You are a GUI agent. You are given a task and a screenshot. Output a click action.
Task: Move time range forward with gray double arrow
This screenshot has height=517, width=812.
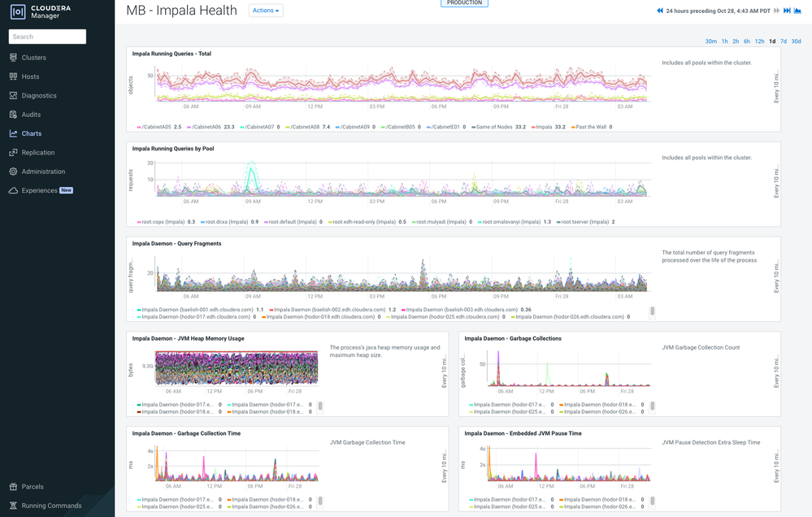pyautogui.click(x=777, y=11)
